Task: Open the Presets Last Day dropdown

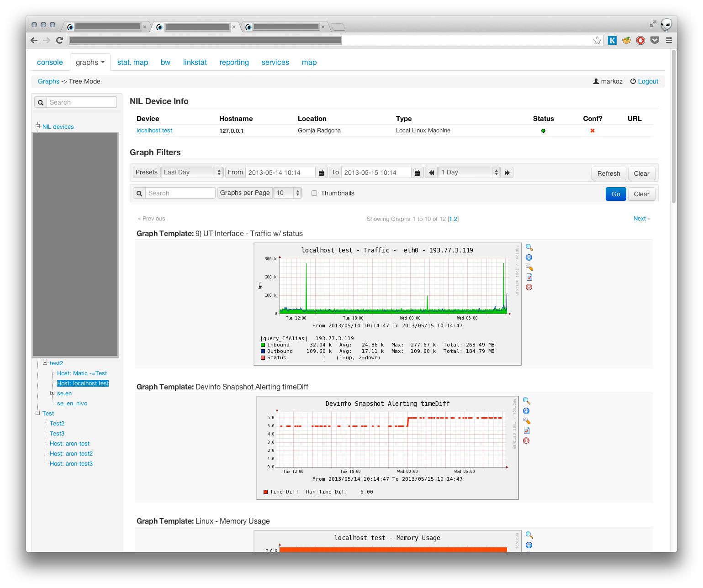Action: (192, 173)
